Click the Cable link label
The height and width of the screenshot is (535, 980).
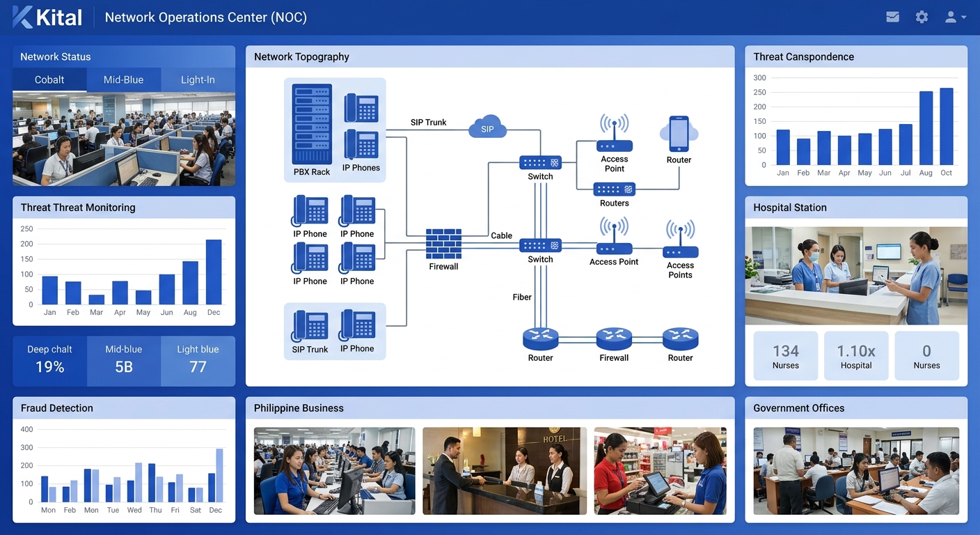pyautogui.click(x=501, y=235)
